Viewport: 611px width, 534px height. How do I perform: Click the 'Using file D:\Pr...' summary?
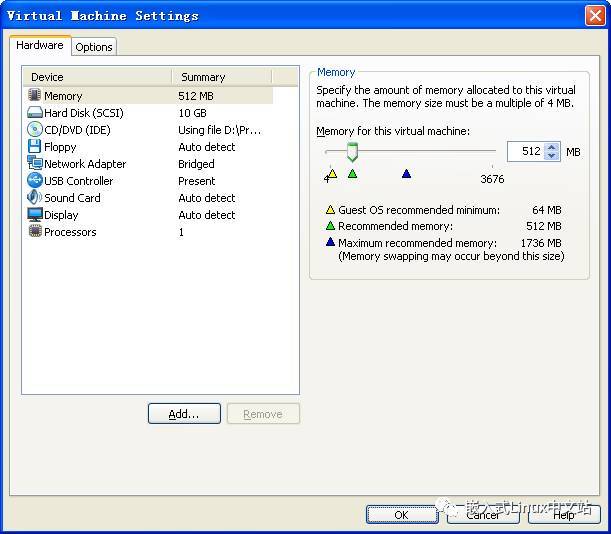pos(219,130)
